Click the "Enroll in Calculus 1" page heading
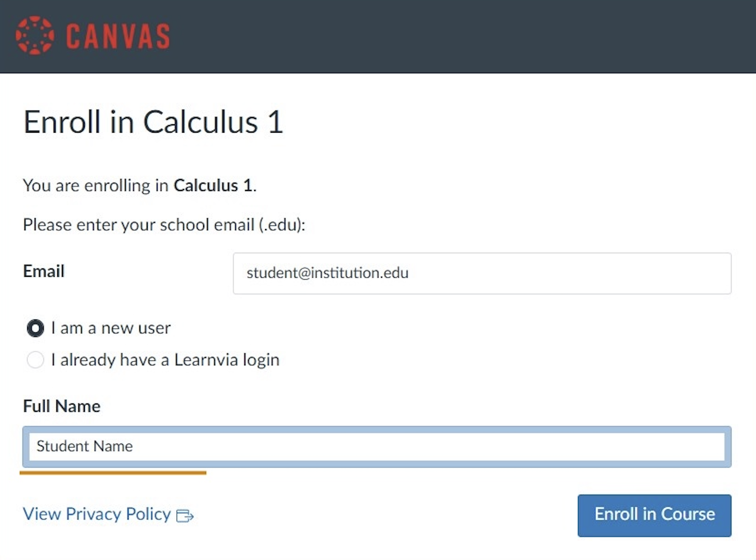756x560 pixels. tap(153, 122)
